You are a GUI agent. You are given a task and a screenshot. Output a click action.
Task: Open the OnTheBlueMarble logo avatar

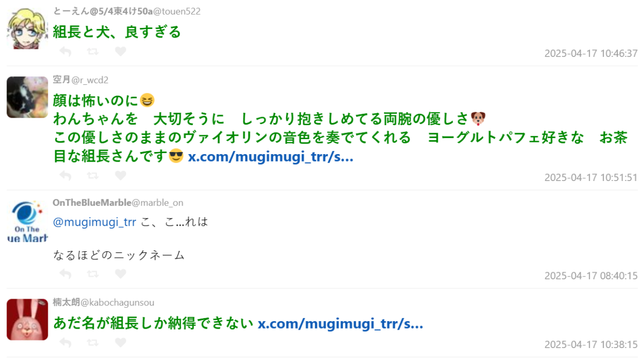click(x=27, y=221)
